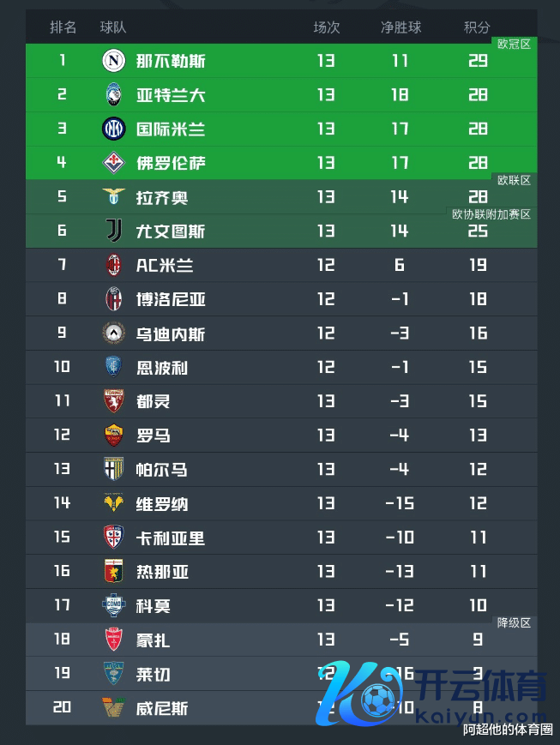Click the Parma team badge
This screenshot has width=560, height=745.
(x=113, y=470)
